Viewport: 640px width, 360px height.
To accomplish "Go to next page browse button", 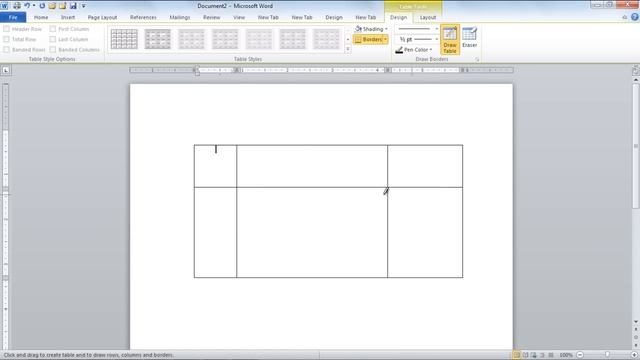I will [636, 345].
